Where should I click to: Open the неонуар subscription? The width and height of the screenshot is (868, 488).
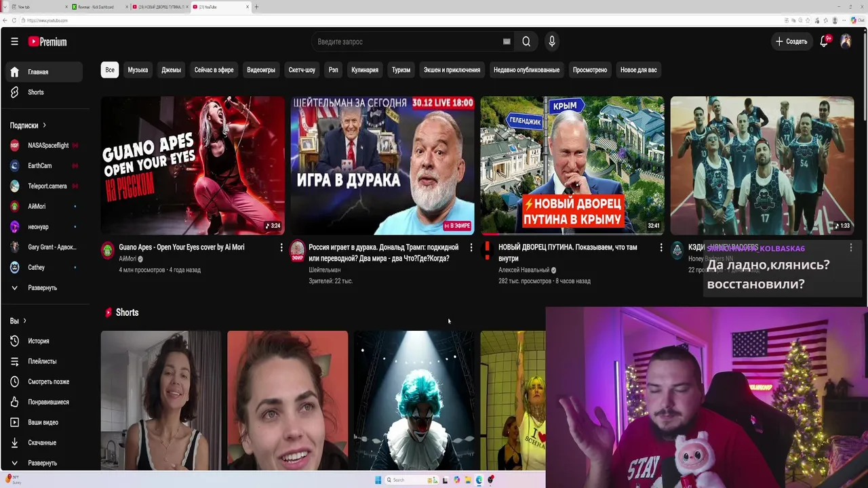tap(45, 226)
